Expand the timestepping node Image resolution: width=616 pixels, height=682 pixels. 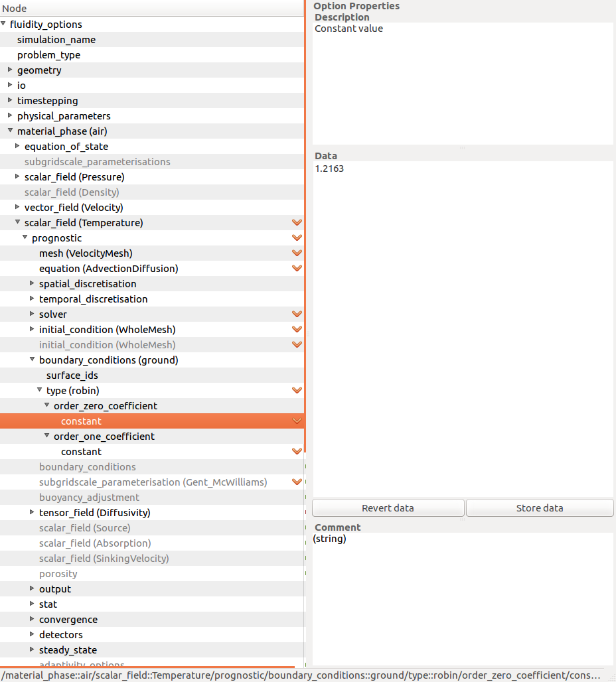[x=10, y=100]
